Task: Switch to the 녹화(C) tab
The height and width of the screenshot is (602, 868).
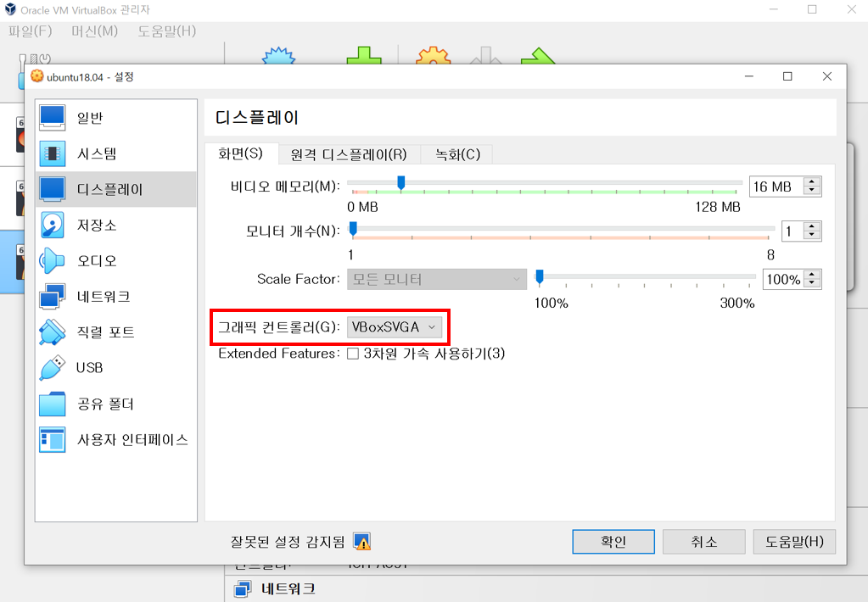Action: coord(457,154)
